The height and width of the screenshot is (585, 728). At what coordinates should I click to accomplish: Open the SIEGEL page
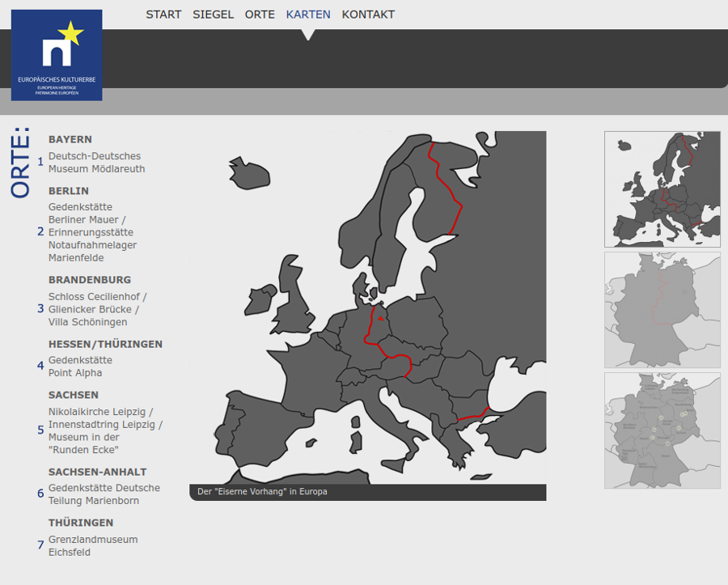pyautogui.click(x=213, y=14)
